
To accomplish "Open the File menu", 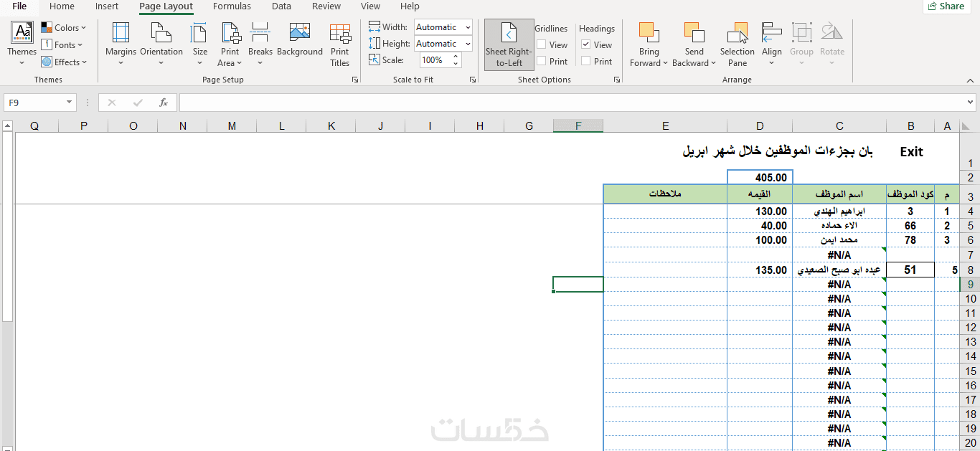I will [19, 6].
